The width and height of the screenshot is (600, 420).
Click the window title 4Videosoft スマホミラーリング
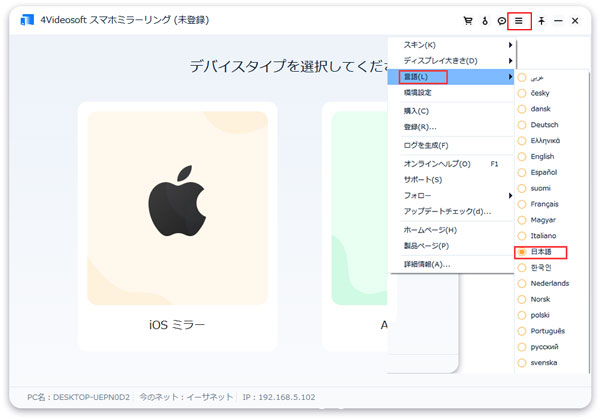pos(125,20)
